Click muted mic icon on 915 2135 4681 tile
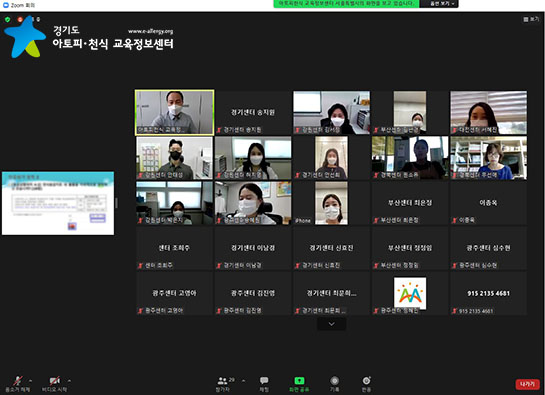 [455, 311]
